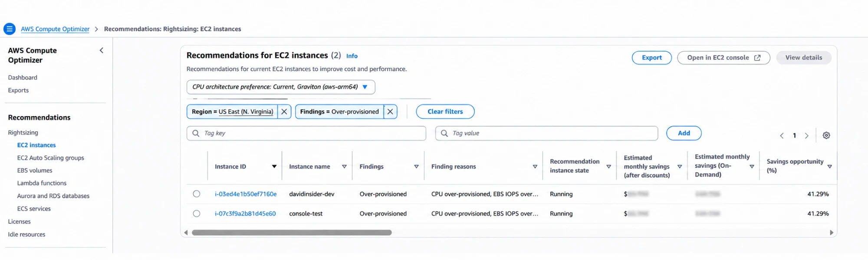This screenshot has width=868, height=260.
Task: Open EC2 Auto Scaling groups recommendations
Action: pos(50,158)
